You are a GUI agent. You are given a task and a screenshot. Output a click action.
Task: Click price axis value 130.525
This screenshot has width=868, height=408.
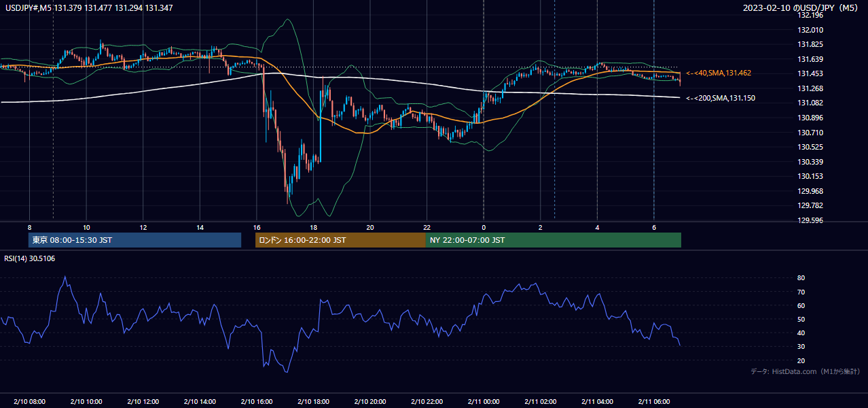click(x=810, y=147)
